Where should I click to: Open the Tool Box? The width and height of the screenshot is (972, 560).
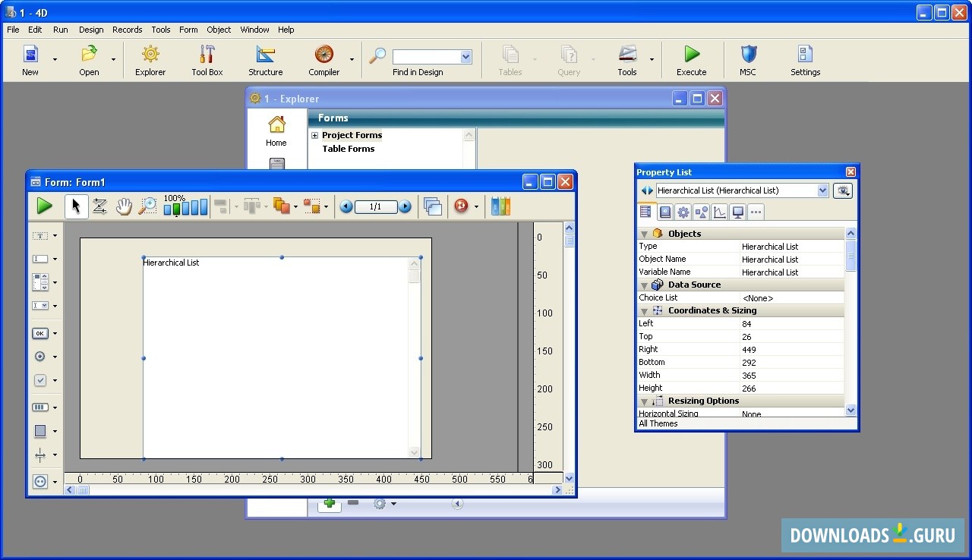point(207,61)
